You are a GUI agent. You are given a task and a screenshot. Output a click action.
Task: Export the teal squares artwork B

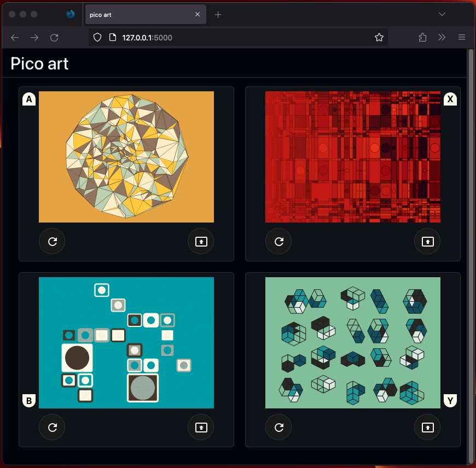201,427
